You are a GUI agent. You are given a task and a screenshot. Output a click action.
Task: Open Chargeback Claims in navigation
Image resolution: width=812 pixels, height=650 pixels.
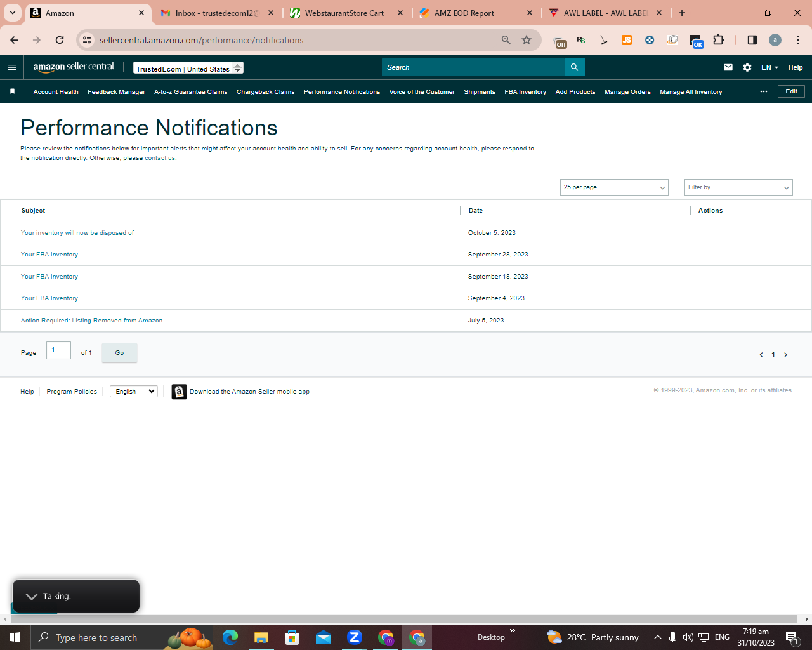click(x=265, y=92)
